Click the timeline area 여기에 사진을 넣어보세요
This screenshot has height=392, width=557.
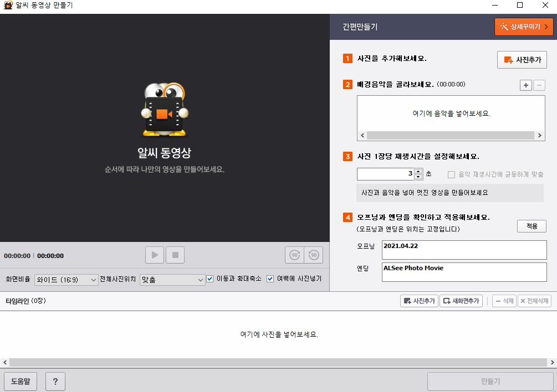pos(279,334)
